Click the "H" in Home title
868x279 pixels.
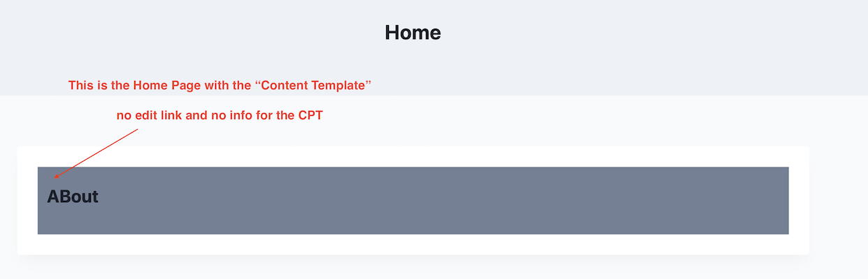392,33
